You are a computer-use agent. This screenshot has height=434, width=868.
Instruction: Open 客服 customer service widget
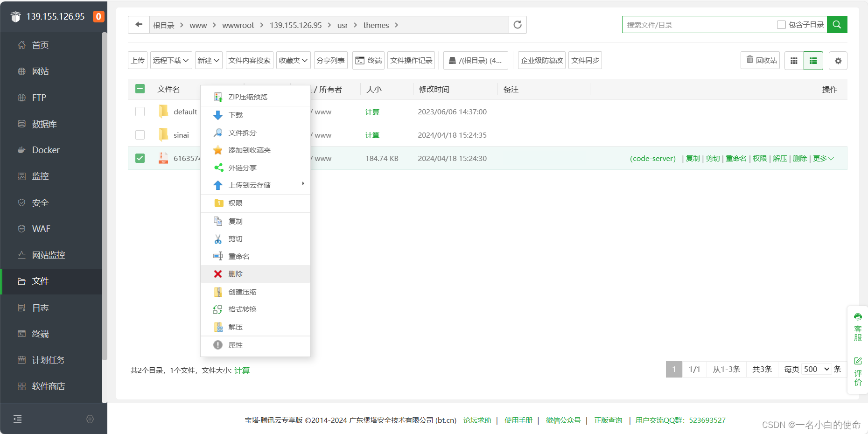[x=858, y=328]
